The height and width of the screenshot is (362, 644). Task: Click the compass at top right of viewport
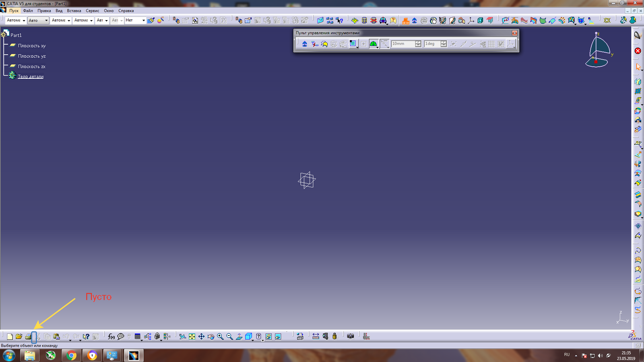pyautogui.click(x=598, y=50)
